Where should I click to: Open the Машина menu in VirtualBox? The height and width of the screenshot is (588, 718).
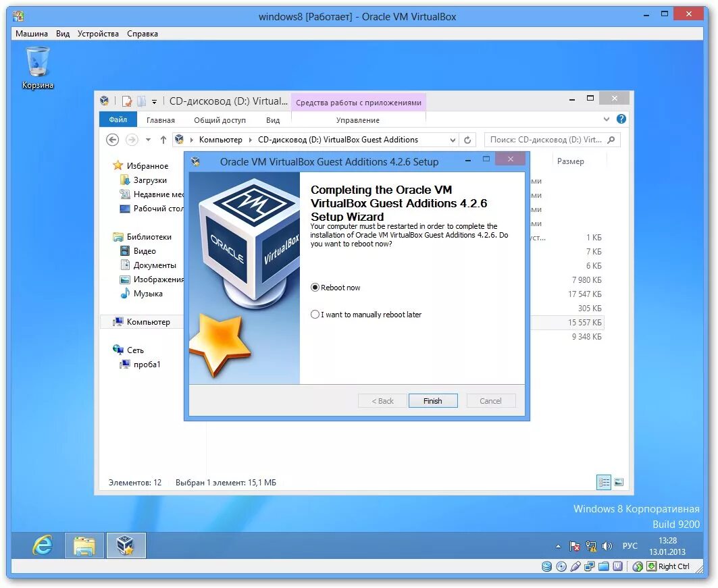(x=32, y=33)
